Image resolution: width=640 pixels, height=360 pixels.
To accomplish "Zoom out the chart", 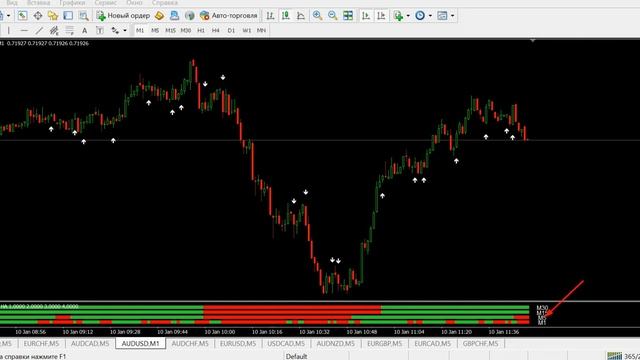I will click(x=333, y=16).
